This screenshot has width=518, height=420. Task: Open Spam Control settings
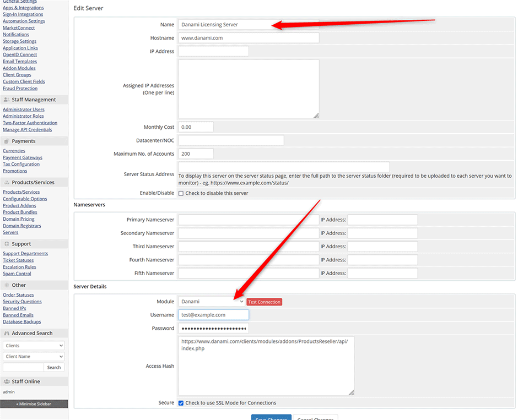click(17, 274)
